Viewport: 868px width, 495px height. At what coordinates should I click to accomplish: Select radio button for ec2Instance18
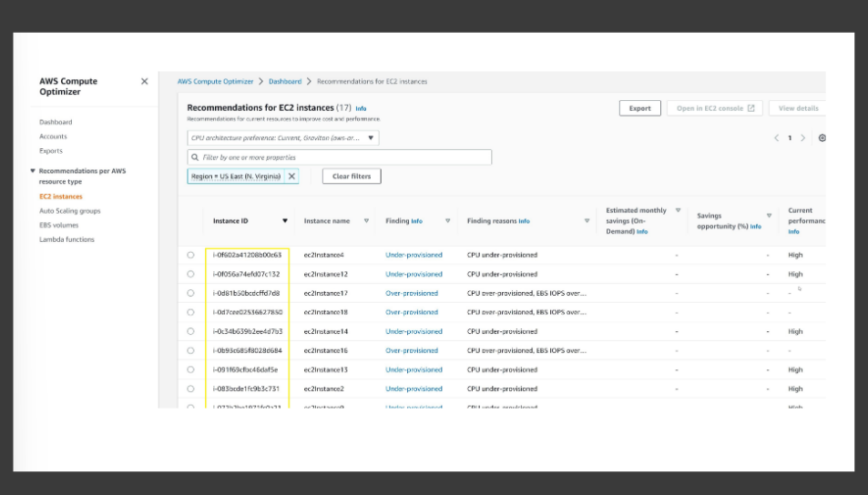coord(190,312)
